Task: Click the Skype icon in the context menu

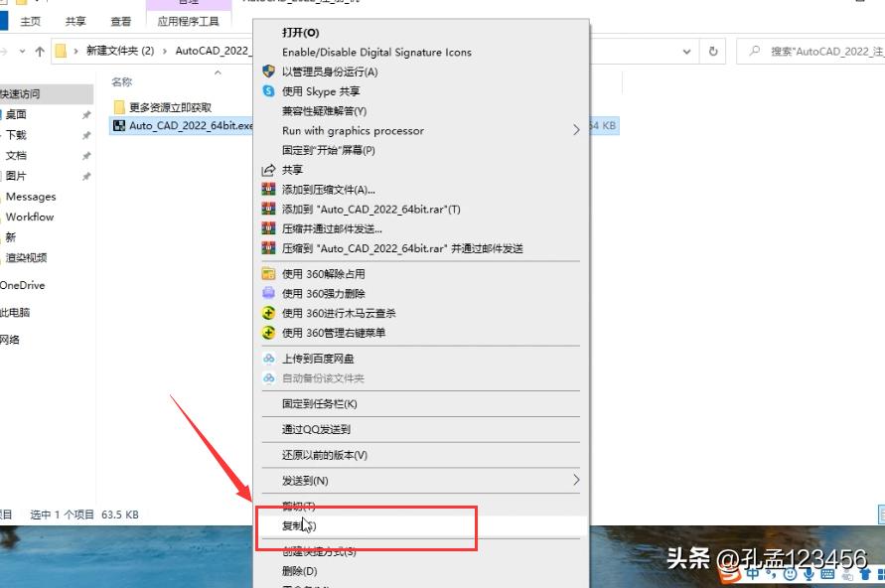Action: coord(268,90)
